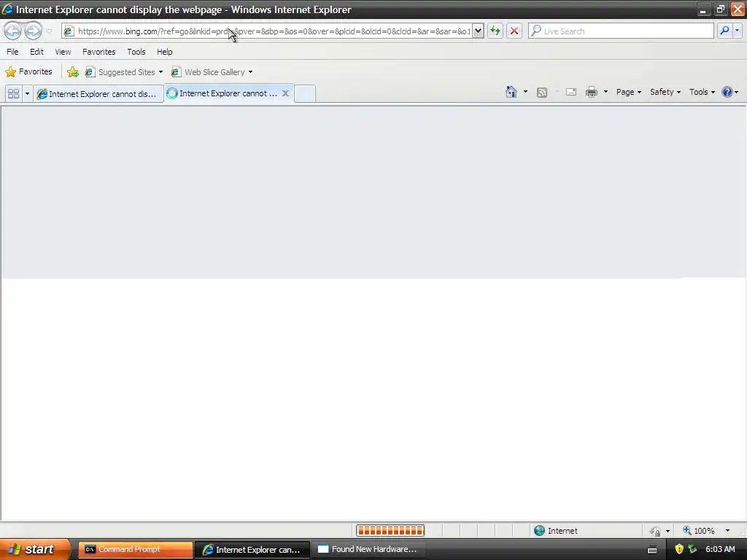Click the 100% zoom level button
The height and width of the screenshot is (560, 747).
(699, 531)
